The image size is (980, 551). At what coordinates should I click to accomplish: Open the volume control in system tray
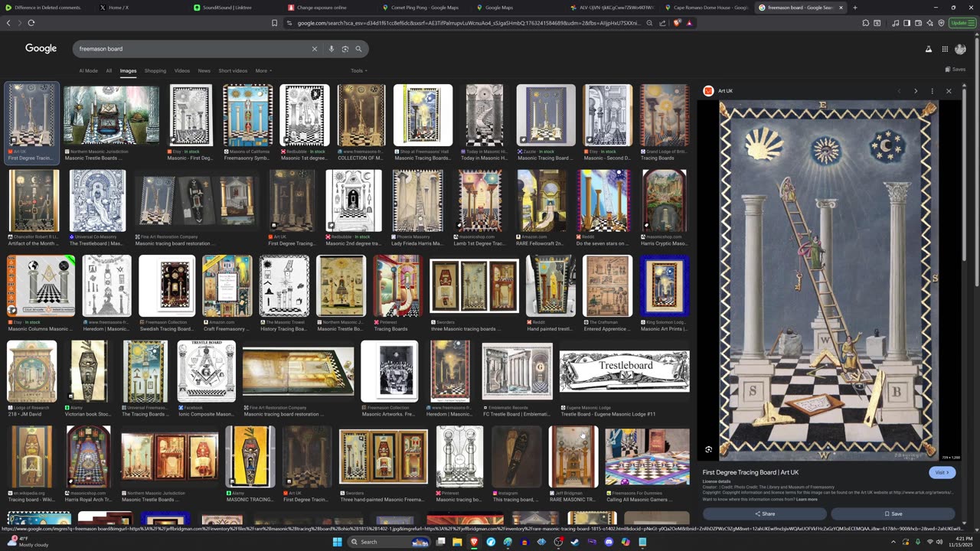pyautogui.click(x=940, y=542)
